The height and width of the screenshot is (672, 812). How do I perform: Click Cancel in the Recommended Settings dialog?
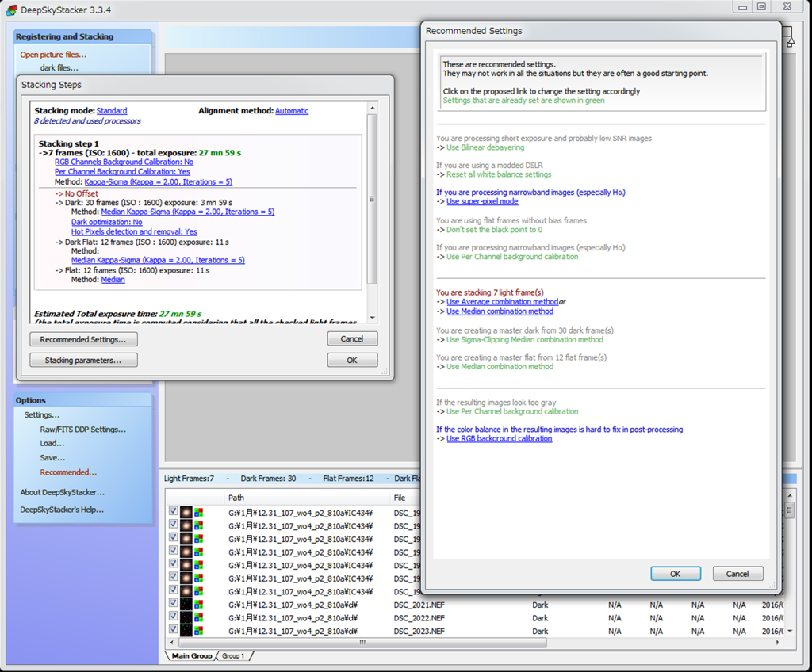[737, 574]
